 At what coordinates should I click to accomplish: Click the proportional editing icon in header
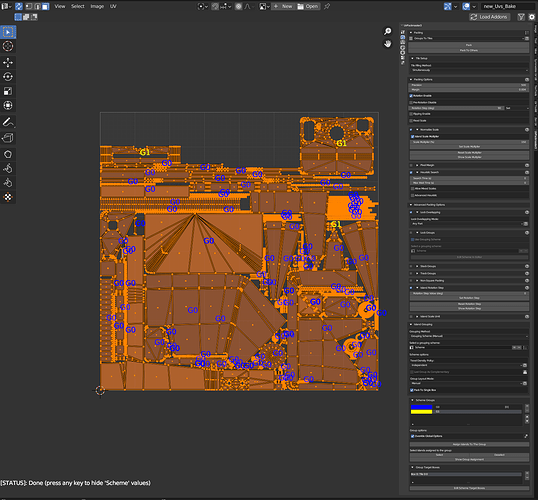click(x=238, y=6)
